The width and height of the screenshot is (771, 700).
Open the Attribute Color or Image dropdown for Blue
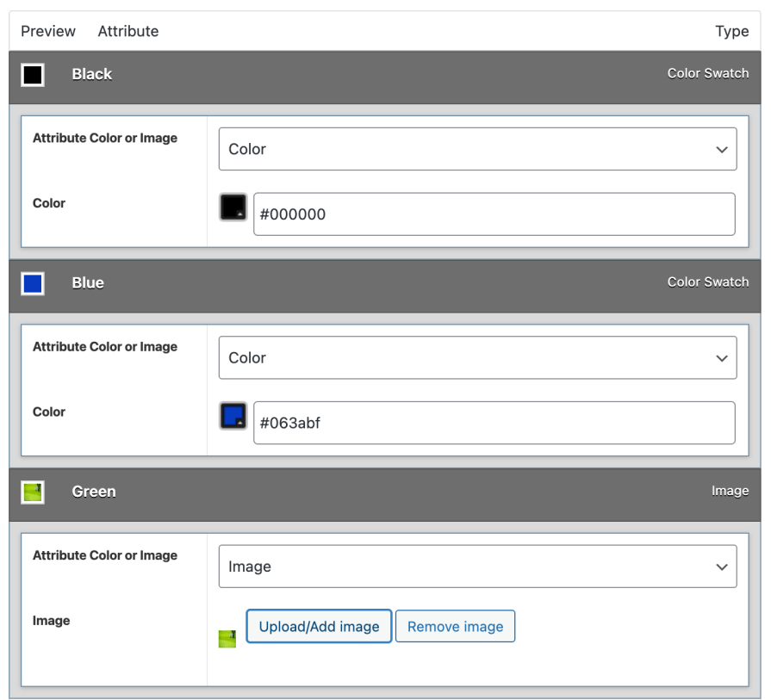(478, 357)
